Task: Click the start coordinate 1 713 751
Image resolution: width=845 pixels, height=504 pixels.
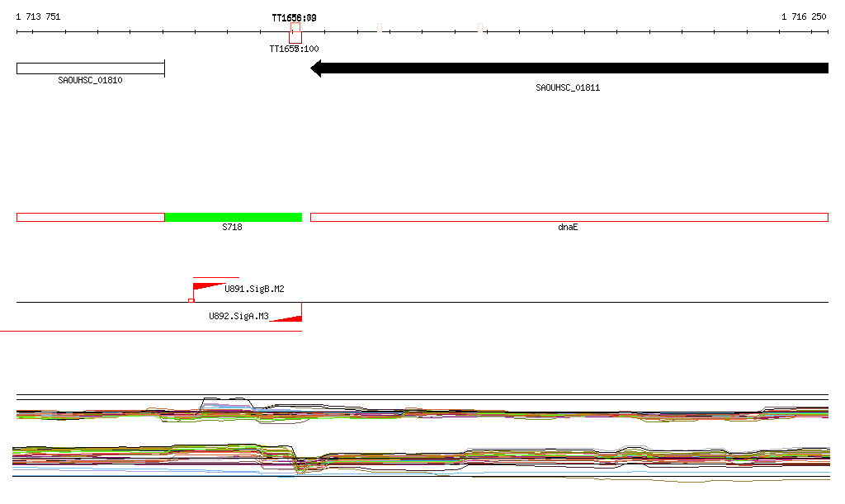Action: click(x=38, y=16)
